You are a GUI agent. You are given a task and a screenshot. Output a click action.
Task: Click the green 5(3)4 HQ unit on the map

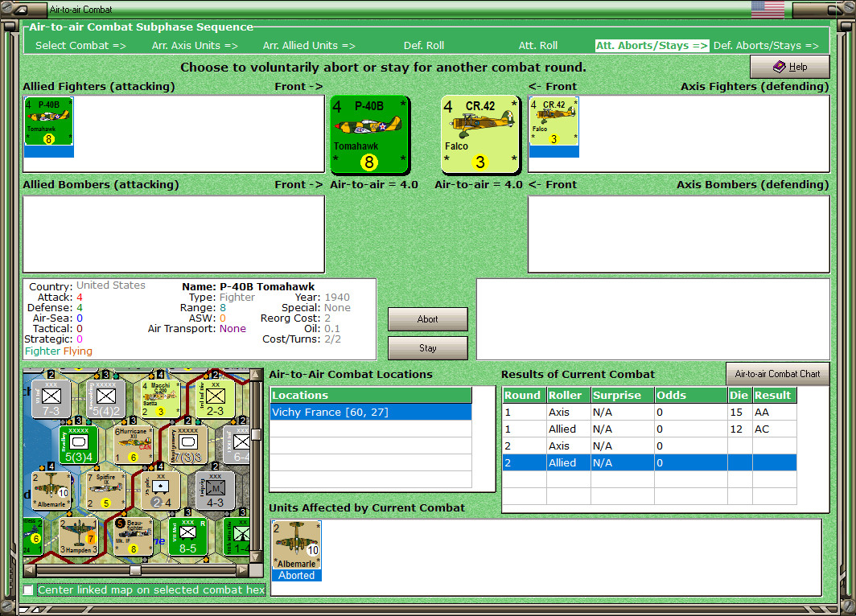pos(78,445)
